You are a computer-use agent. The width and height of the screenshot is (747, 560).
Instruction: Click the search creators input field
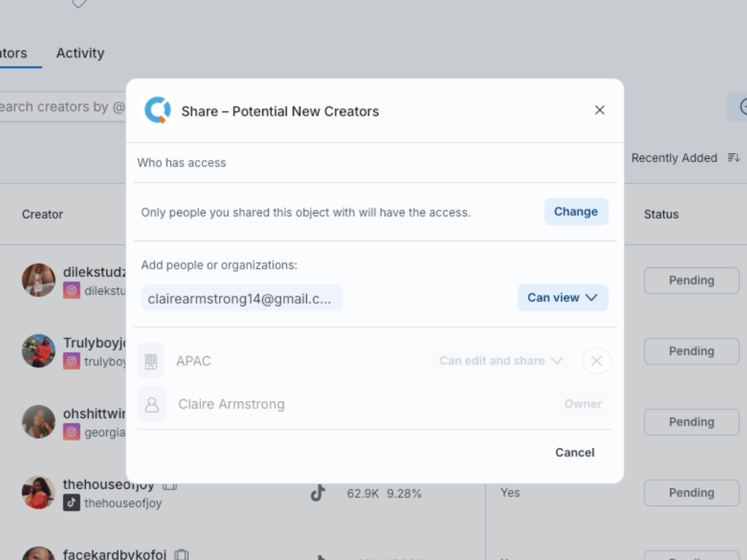click(x=60, y=107)
